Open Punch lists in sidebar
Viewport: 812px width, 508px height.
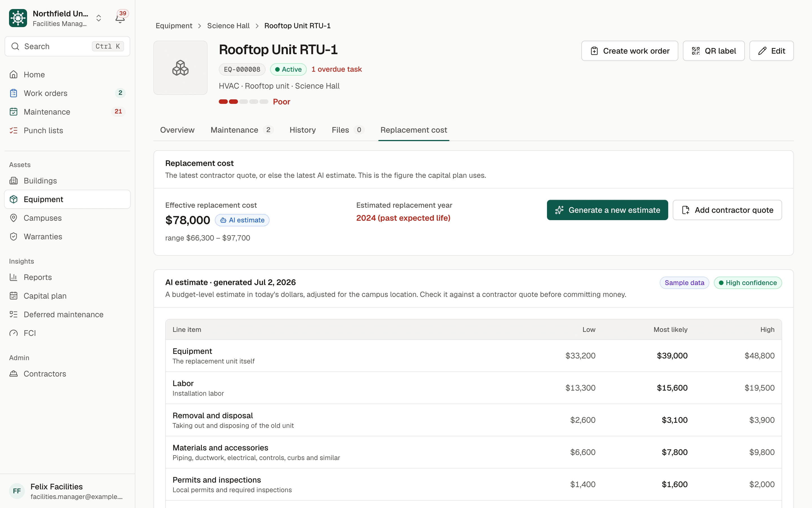(67, 130)
